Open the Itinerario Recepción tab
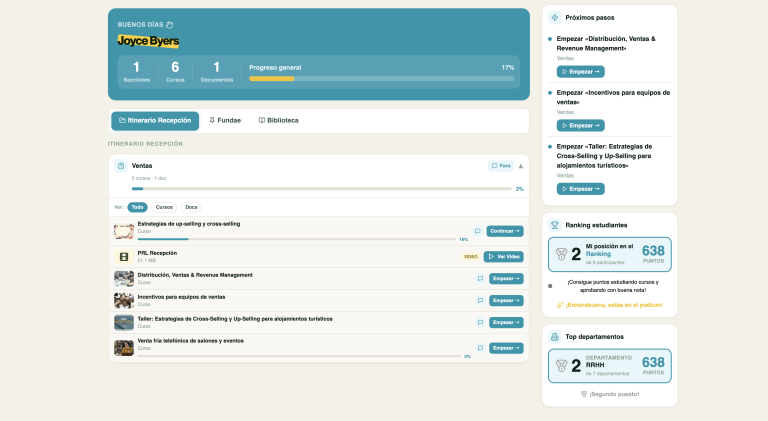768x421 pixels. tap(155, 120)
